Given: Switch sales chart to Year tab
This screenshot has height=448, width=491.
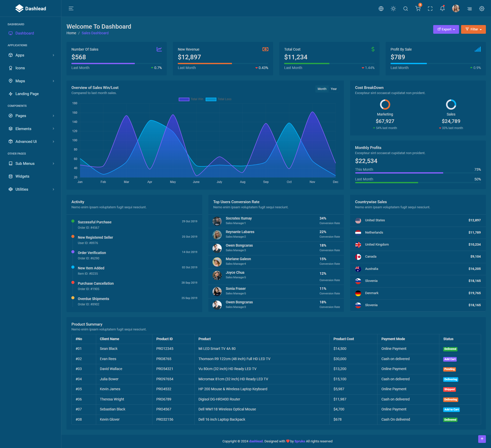Looking at the screenshot, I should coord(333,89).
